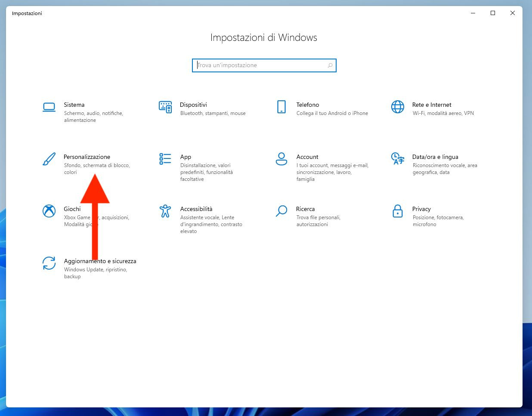Open the Dispositivi settings link
This screenshot has width=532, height=416.
tap(193, 105)
